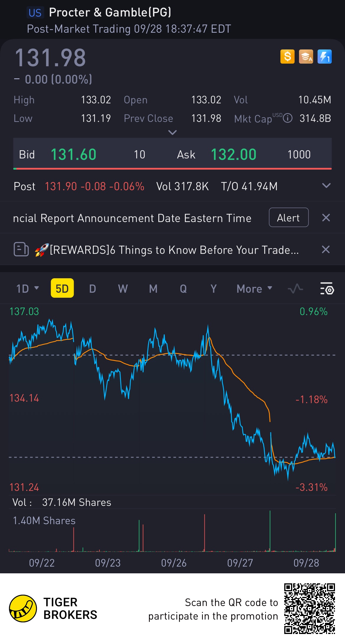This screenshot has width=345, height=644.
Task: Switch to the W weekly chart tab
Action: click(x=123, y=289)
